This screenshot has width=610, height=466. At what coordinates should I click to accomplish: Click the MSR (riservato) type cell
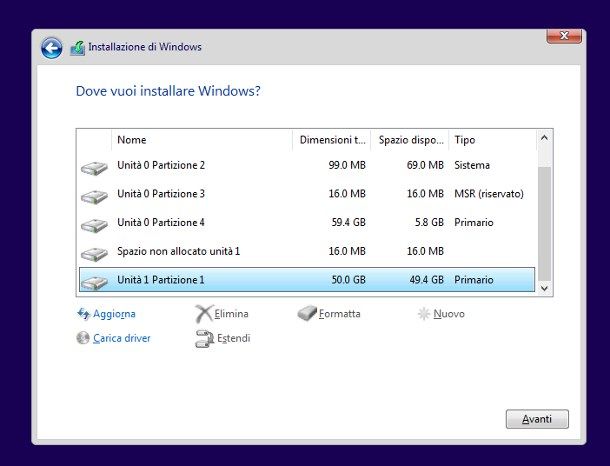489,194
